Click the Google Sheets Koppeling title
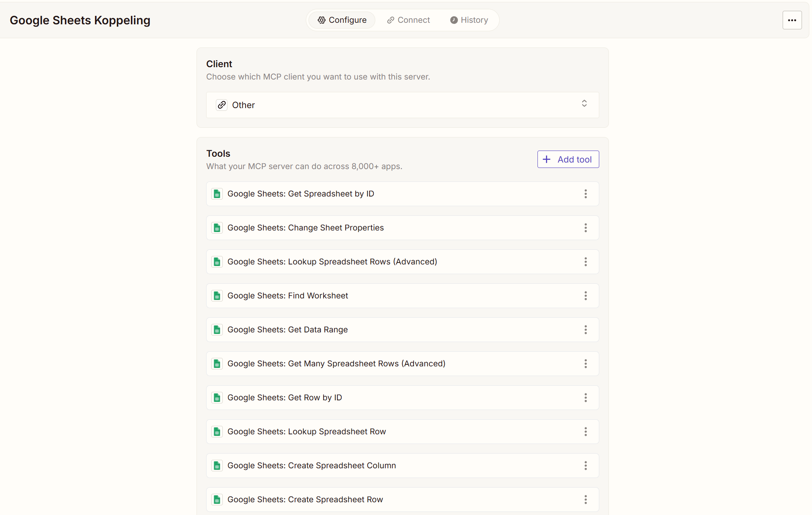The height and width of the screenshot is (515, 812). pyautogui.click(x=80, y=20)
